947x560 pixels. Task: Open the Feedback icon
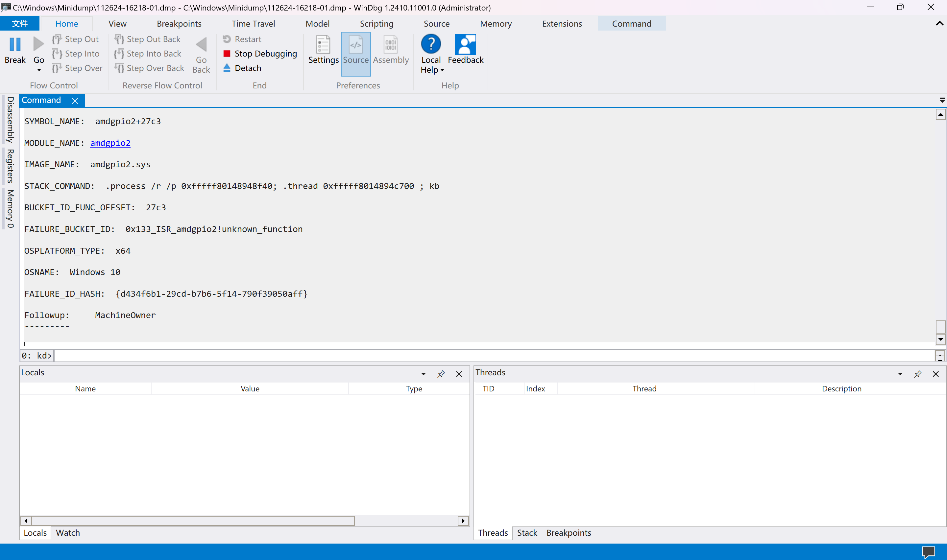(x=465, y=44)
